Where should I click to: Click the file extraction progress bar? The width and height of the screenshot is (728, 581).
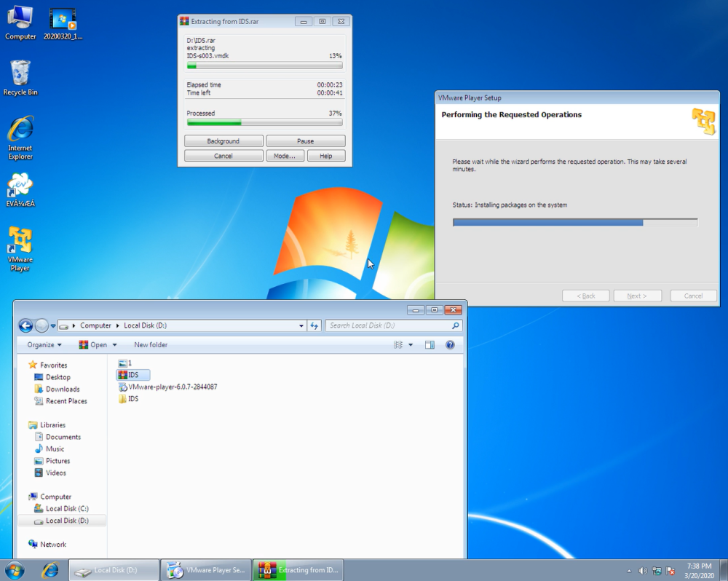click(x=265, y=66)
